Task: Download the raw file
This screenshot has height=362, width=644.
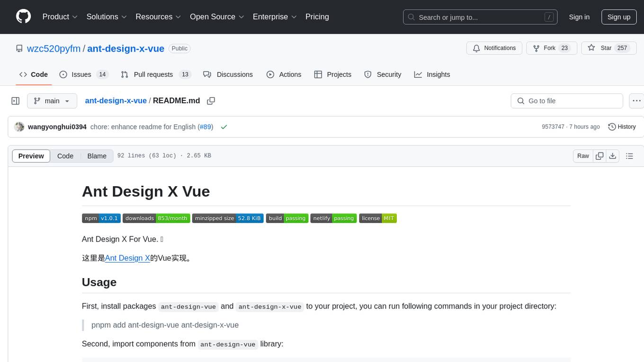Action: [612, 156]
